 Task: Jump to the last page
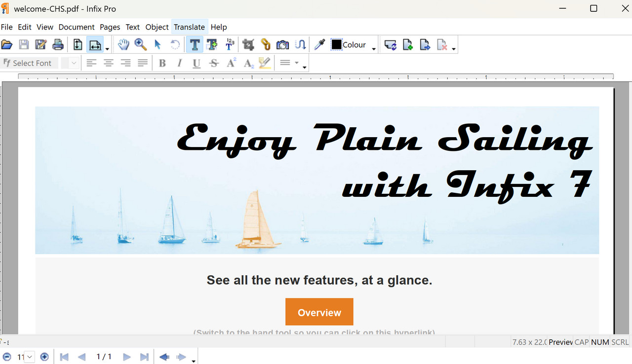point(144,357)
